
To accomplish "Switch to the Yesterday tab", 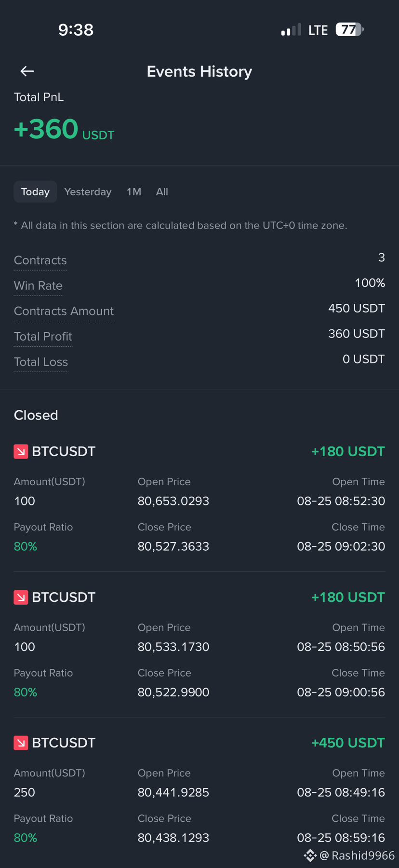I will pyautogui.click(x=88, y=192).
